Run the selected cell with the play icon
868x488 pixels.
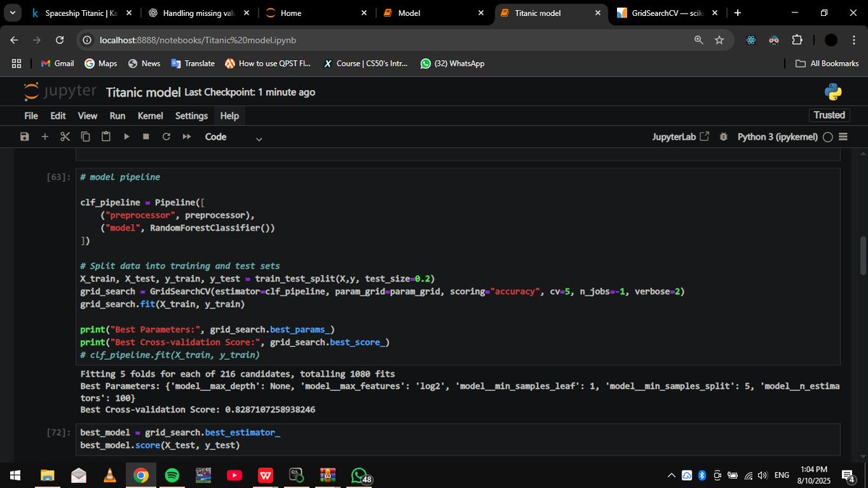click(126, 137)
